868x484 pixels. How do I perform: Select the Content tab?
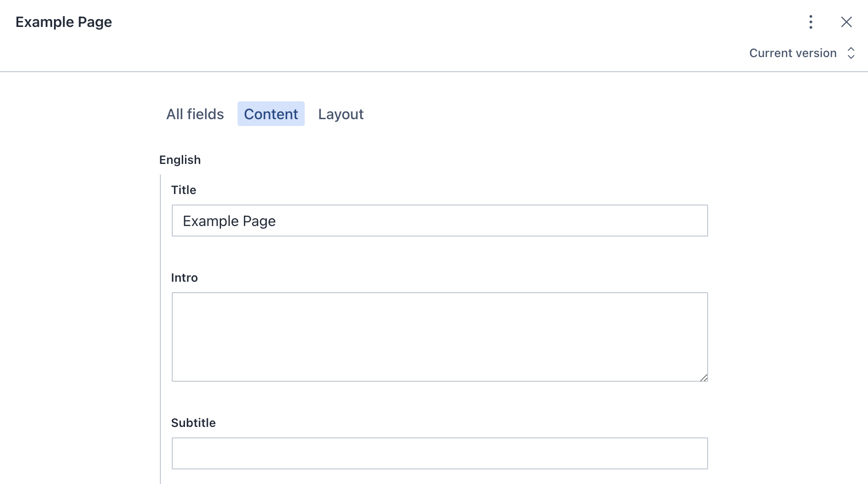click(271, 114)
